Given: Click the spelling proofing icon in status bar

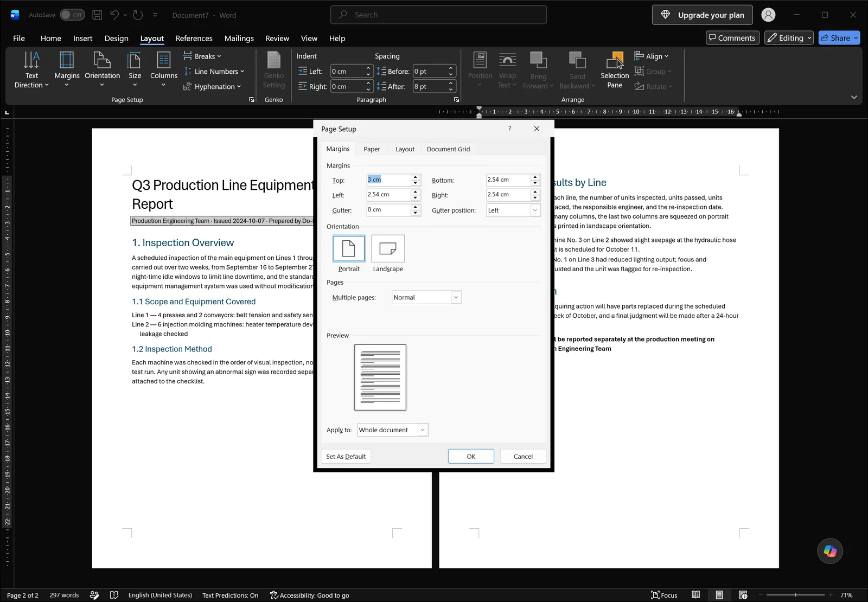Looking at the screenshot, I should pyautogui.click(x=114, y=595).
